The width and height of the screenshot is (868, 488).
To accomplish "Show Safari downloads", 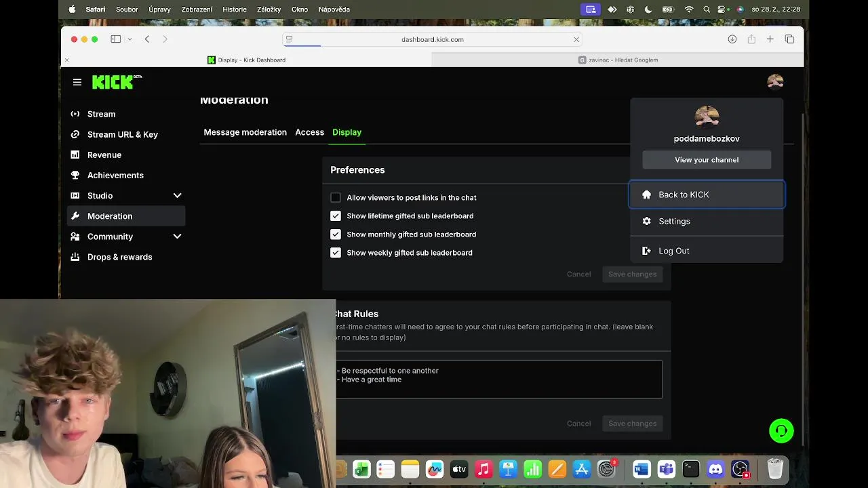I will coord(732,39).
